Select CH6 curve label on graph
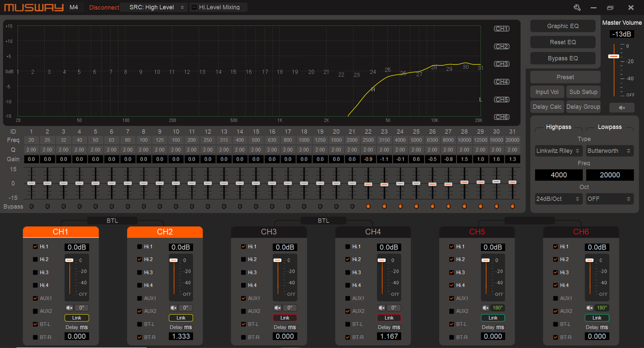 502,117
